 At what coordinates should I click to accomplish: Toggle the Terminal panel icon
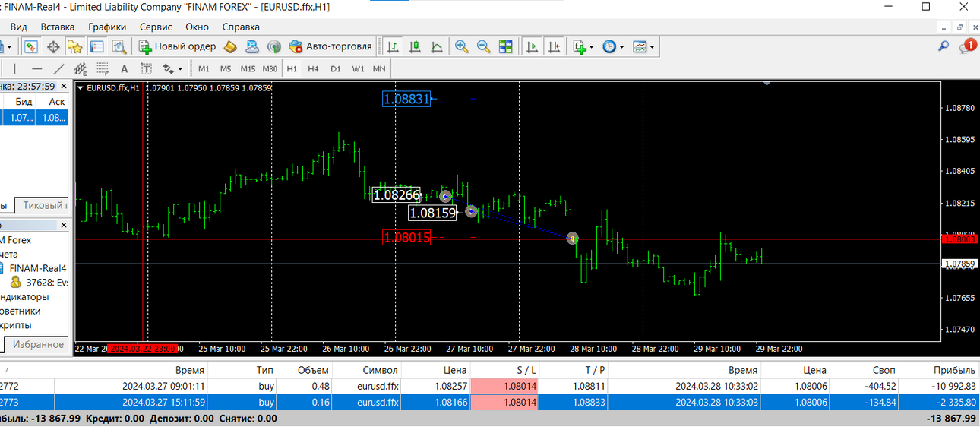click(x=96, y=46)
